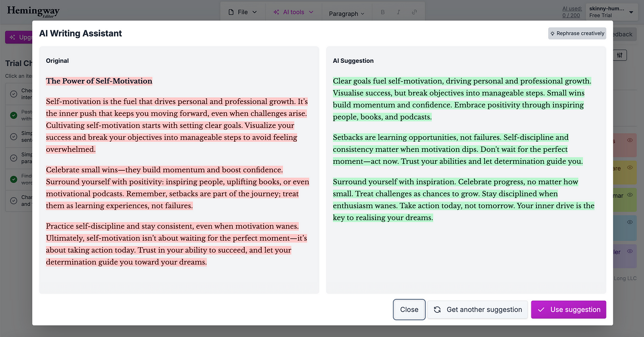The height and width of the screenshot is (337, 644).
Task: Open the Paragraph style dropdown
Action: click(347, 14)
